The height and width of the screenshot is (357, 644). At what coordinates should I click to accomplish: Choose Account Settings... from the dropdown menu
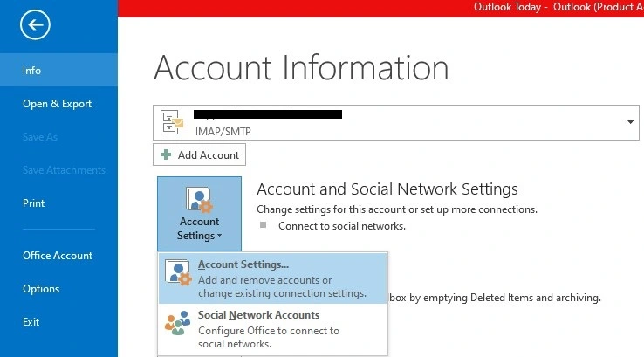point(243,264)
